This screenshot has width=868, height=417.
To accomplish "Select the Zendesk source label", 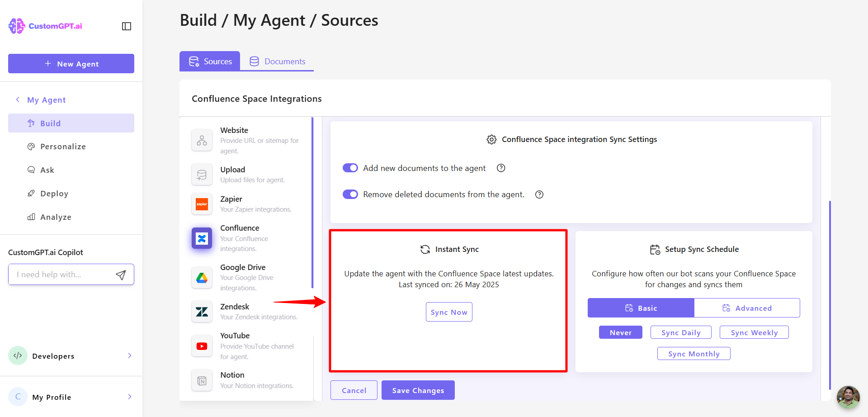I will pos(235,307).
